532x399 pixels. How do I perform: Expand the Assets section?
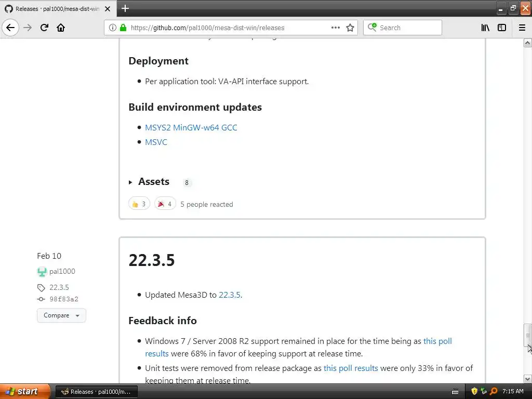[149, 182]
